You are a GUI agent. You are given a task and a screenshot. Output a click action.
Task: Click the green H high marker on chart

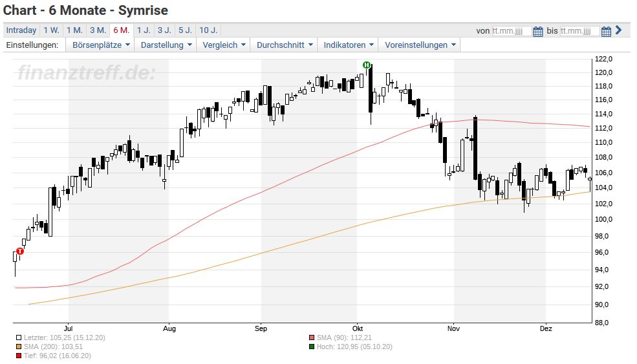click(367, 65)
